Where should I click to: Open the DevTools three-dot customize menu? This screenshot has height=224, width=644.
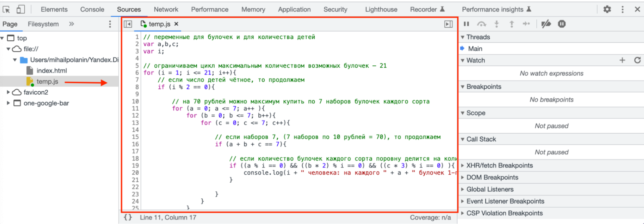[622, 9]
